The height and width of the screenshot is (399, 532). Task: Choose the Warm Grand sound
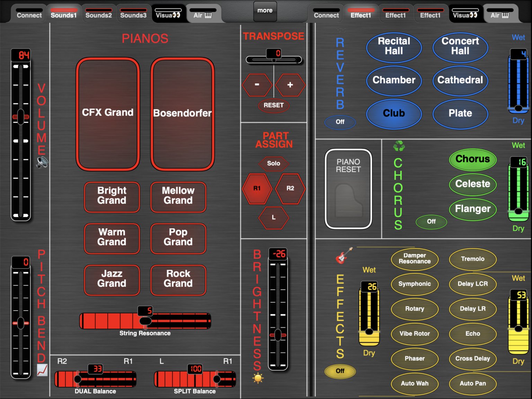click(112, 238)
